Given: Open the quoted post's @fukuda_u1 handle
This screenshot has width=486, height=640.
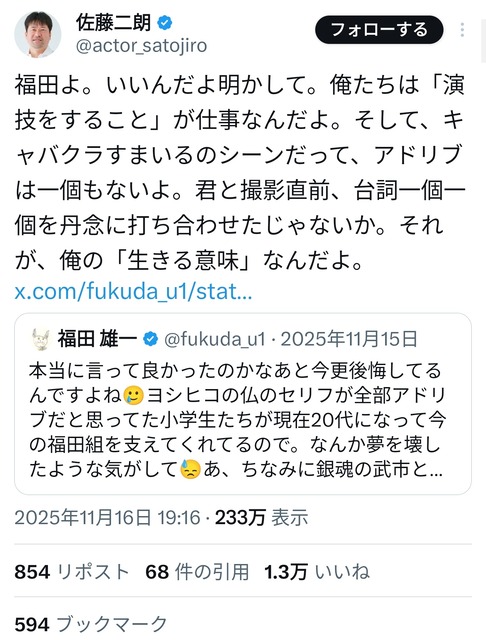Looking at the screenshot, I should pyautogui.click(x=215, y=339).
